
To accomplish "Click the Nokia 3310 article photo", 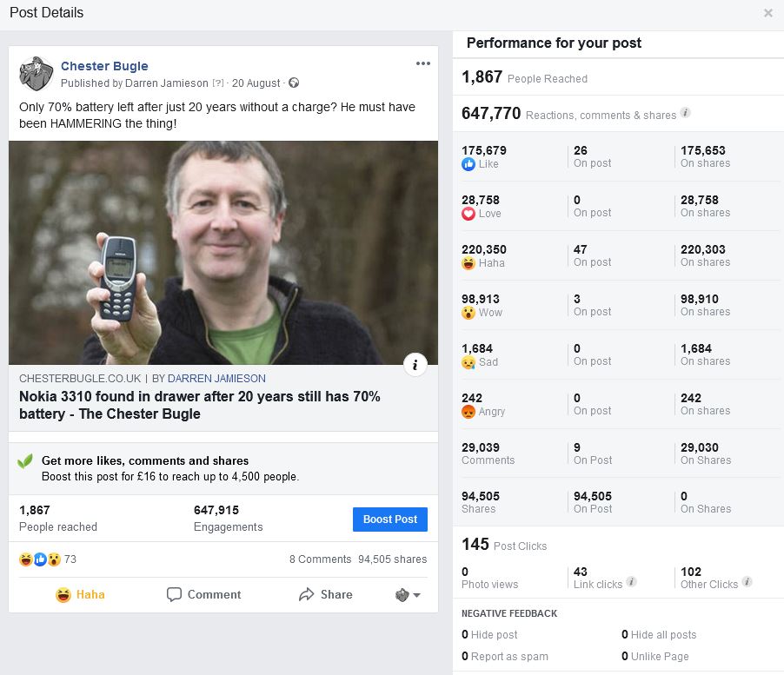I will pyautogui.click(x=223, y=252).
